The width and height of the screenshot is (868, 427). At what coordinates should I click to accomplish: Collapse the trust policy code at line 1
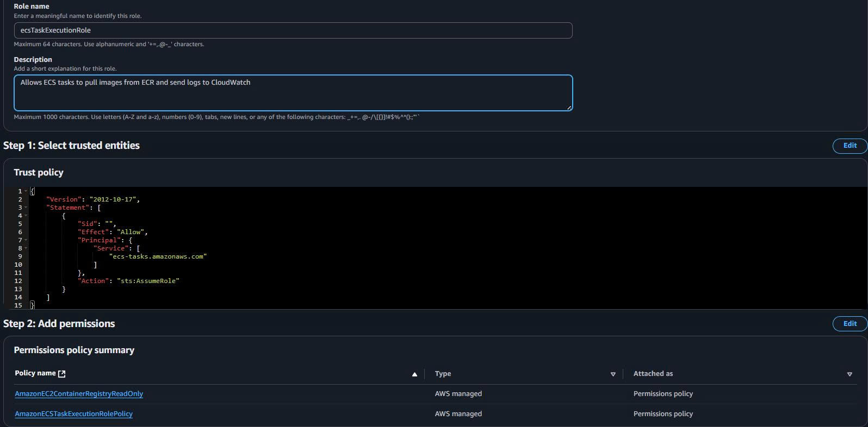pyautogui.click(x=26, y=191)
